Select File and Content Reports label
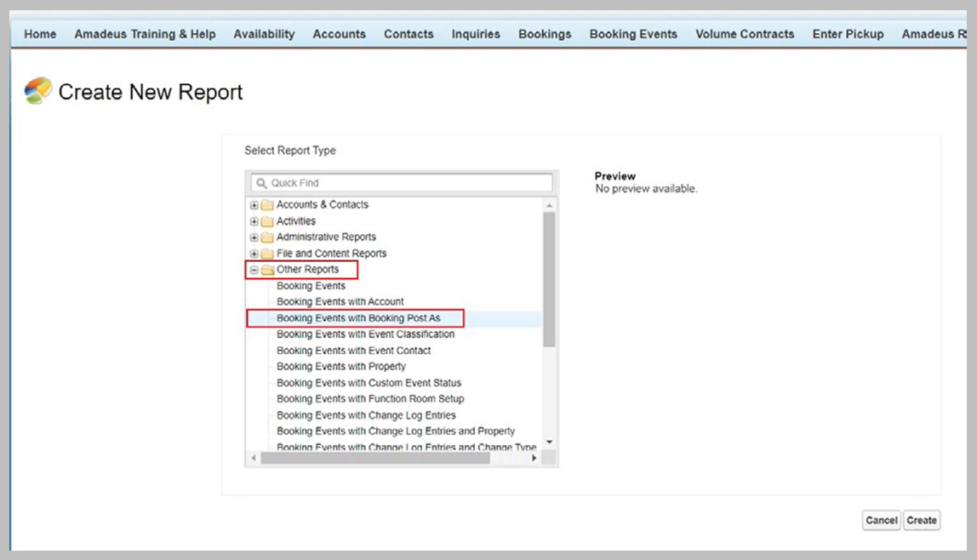977x560 pixels. 332,253
